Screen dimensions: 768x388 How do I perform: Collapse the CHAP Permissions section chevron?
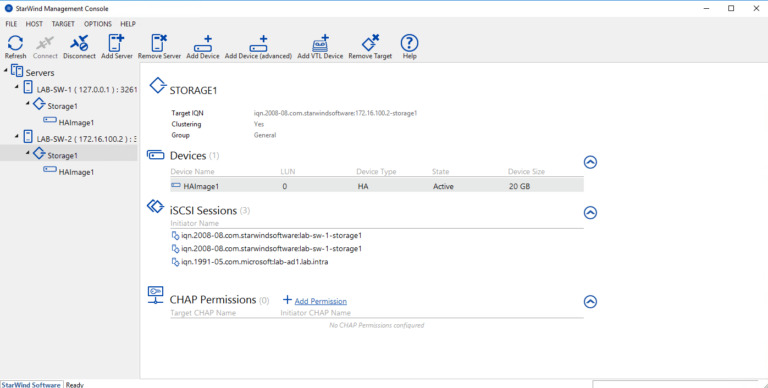tap(590, 302)
